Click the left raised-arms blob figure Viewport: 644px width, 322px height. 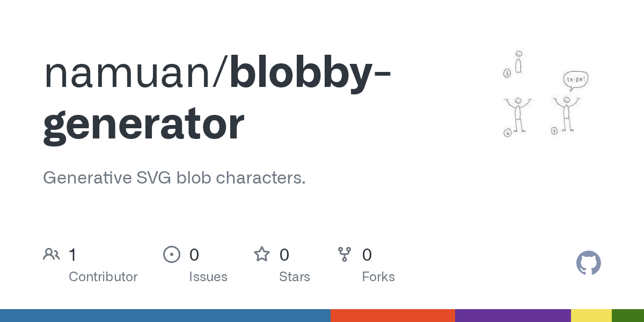pos(518,113)
